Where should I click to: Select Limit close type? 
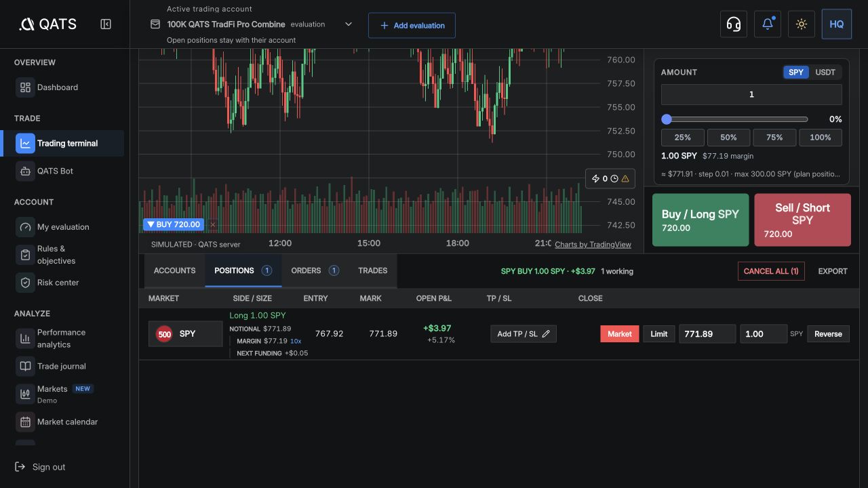[x=659, y=333]
